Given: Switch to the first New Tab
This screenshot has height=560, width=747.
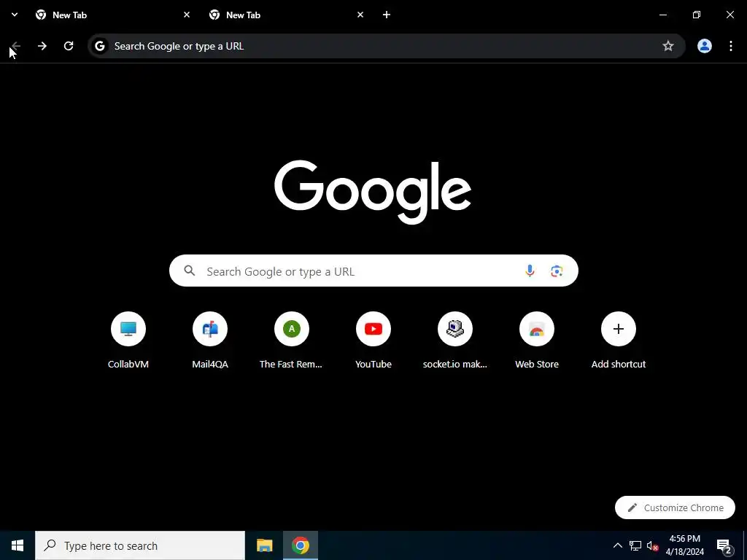Looking at the screenshot, I should pyautogui.click(x=113, y=15).
